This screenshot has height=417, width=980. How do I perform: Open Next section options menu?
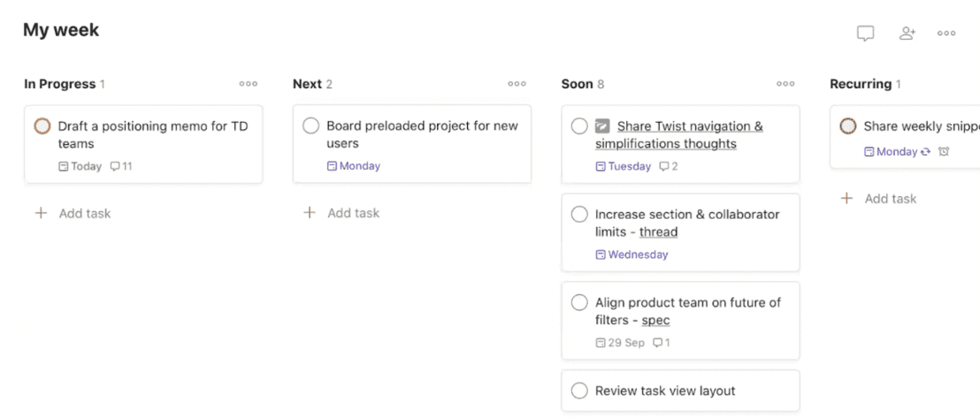coord(517,84)
